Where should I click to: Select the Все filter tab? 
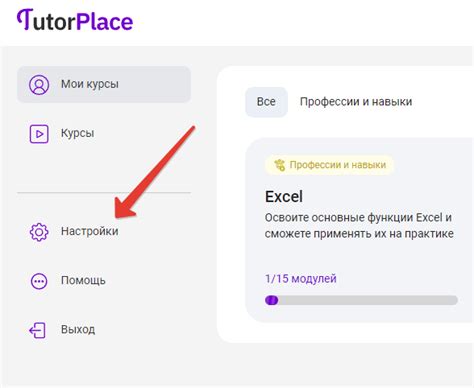click(x=266, y=102)
